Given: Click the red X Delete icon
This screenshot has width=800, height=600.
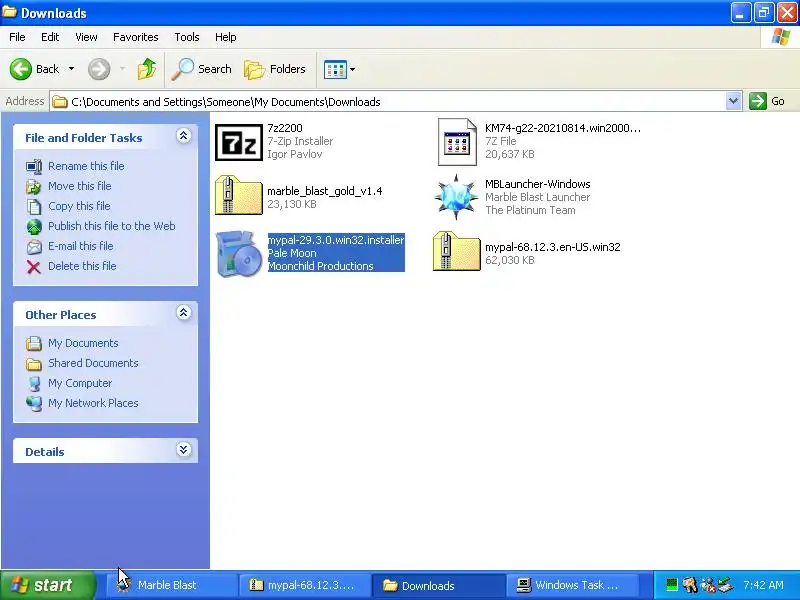Looking at the screenshot, I should [34, 266].
